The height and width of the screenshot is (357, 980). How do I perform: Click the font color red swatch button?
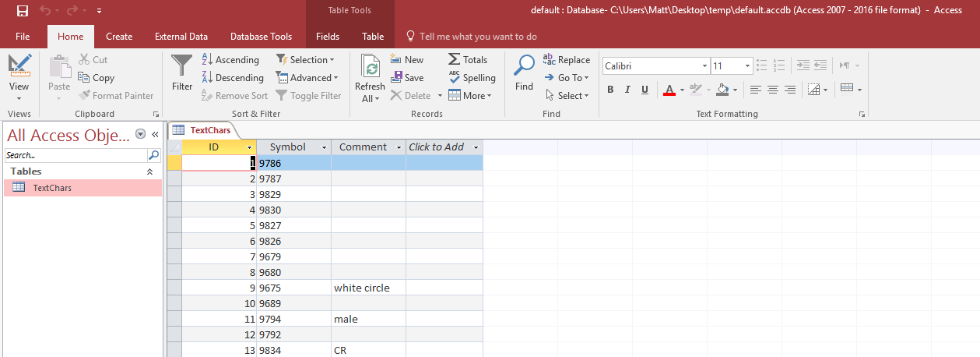(669, 90)
